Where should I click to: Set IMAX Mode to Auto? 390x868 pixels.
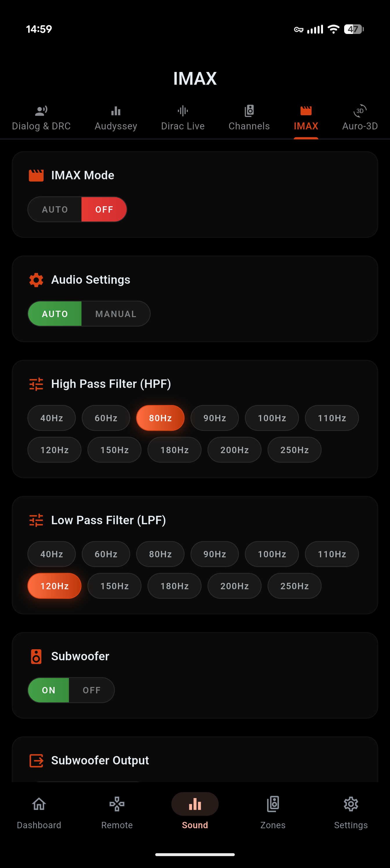coord(55,209)
